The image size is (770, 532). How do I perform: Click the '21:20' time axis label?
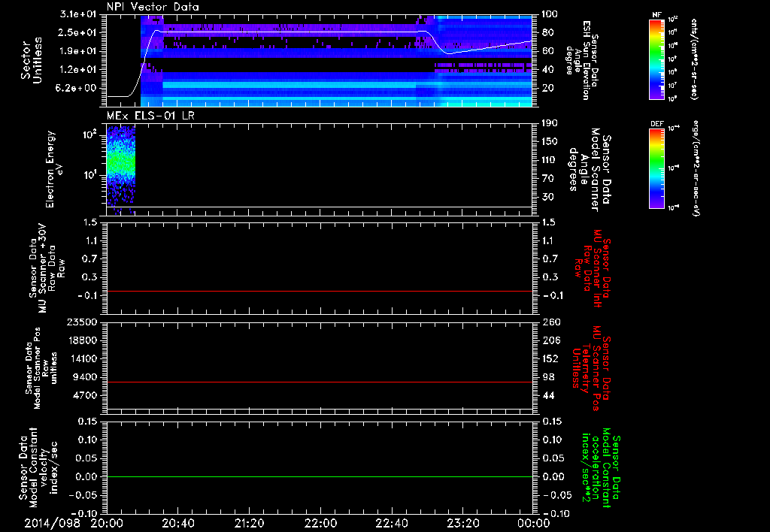pos(249,524)
